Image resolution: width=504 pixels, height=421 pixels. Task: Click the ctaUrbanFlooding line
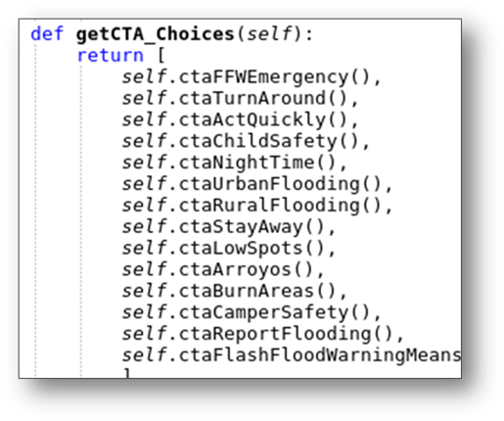click(257, 184)
